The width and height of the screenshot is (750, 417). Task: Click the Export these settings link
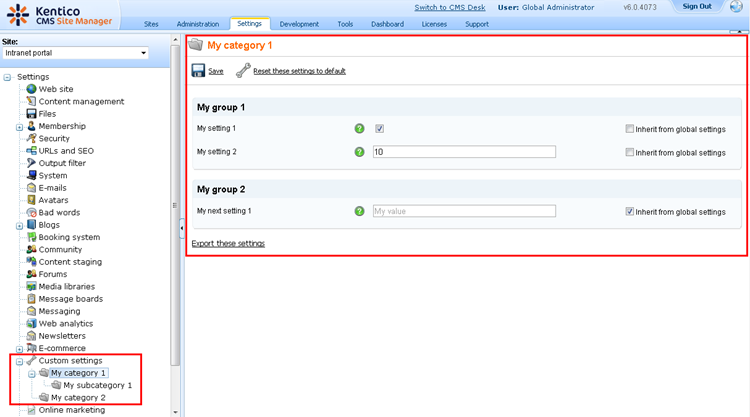tap(228, 243)
